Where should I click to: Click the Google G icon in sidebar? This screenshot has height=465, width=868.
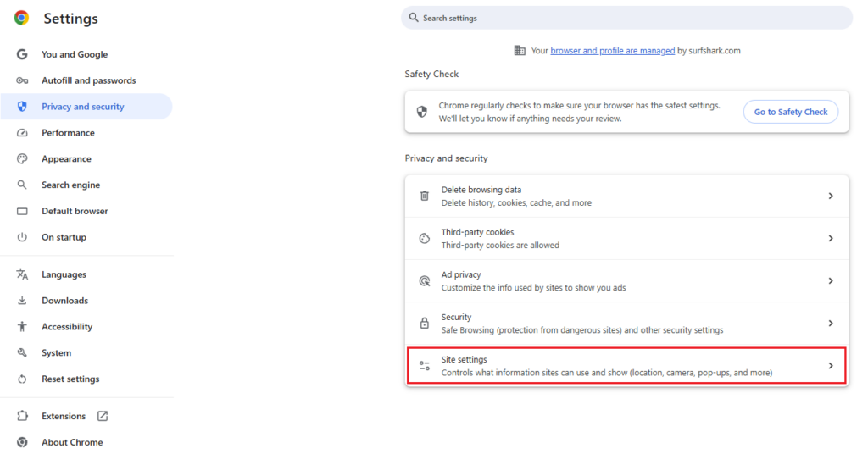[x=22, y=54]
